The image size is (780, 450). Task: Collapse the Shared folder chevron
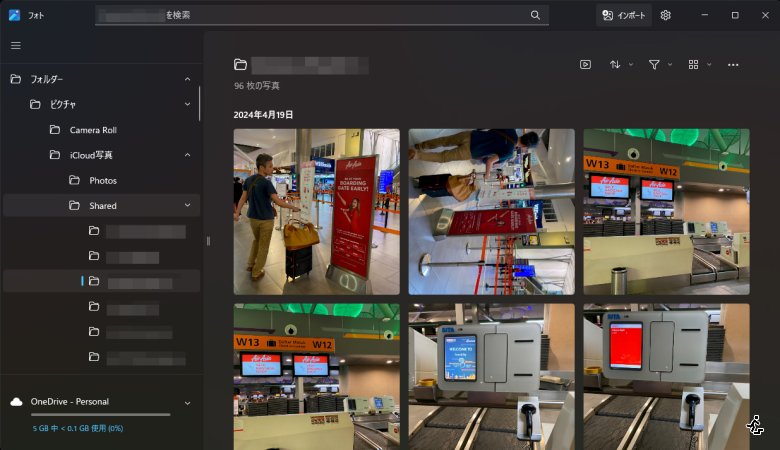pyautogui.click(x=187, y=206)
